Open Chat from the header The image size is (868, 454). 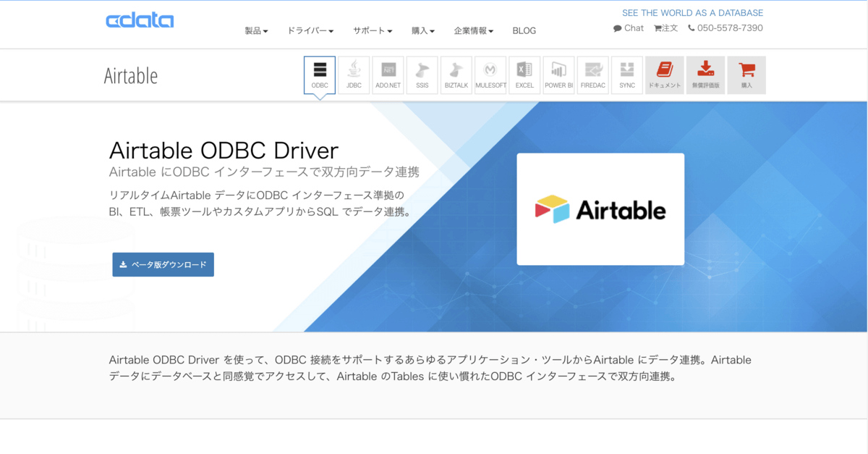point(629,28)
